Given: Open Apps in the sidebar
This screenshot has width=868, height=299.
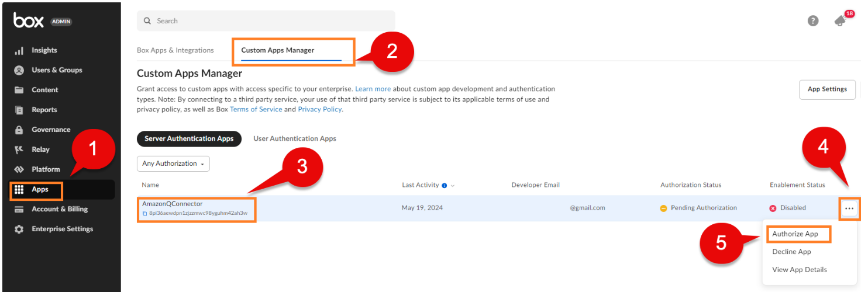Looking at the screenshot, I should point(40,189).
